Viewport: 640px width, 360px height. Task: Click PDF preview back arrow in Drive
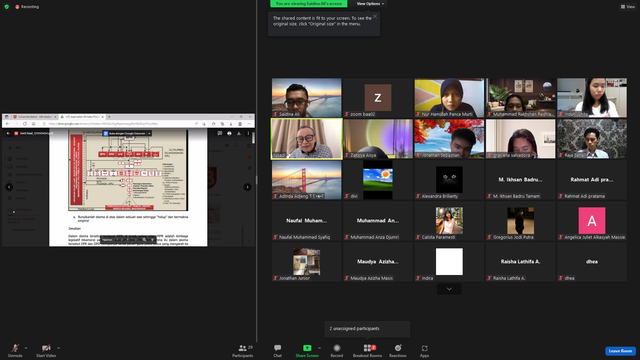[8, 133]
